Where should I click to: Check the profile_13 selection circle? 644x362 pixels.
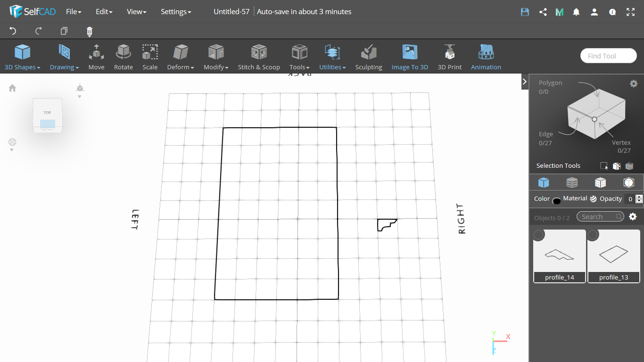(x=593, y=235)
